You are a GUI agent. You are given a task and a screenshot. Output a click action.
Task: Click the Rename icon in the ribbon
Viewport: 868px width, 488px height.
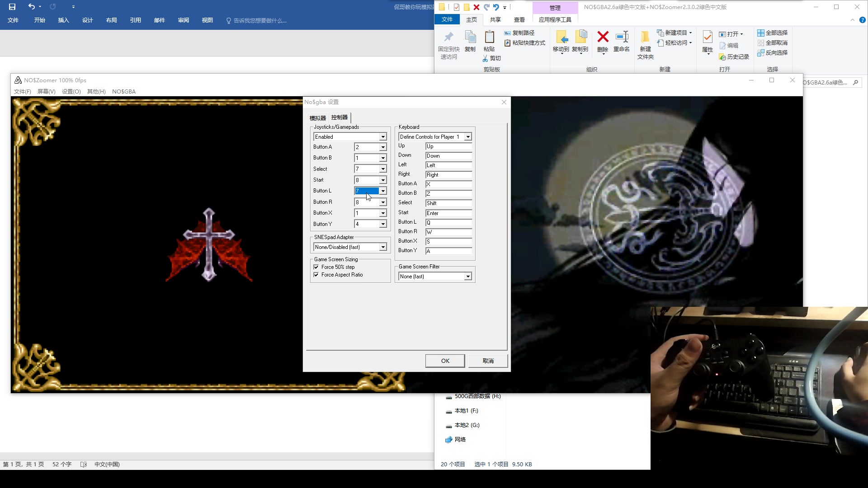click(622, 37)
